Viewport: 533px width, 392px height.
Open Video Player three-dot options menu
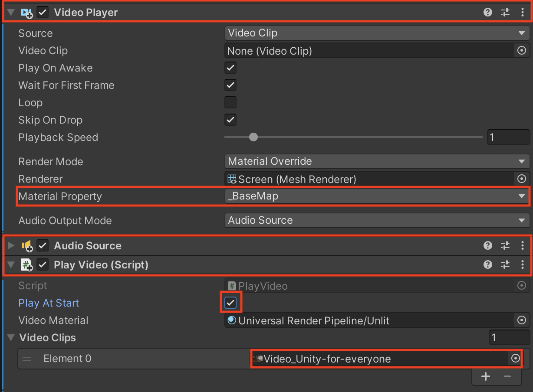(522, 13)
